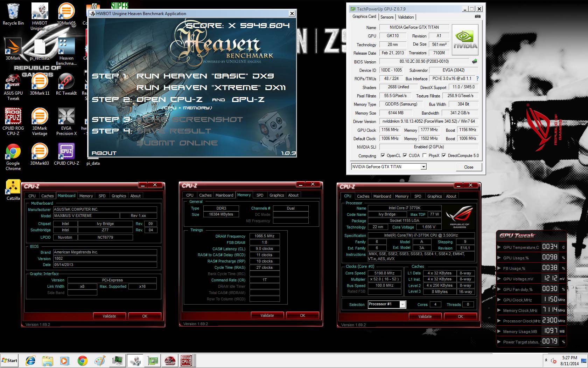Image resolution: width=588 pixels, height=368 pixels.
Task: Open Google Chrome desktop icon
Action: [13, 157]
